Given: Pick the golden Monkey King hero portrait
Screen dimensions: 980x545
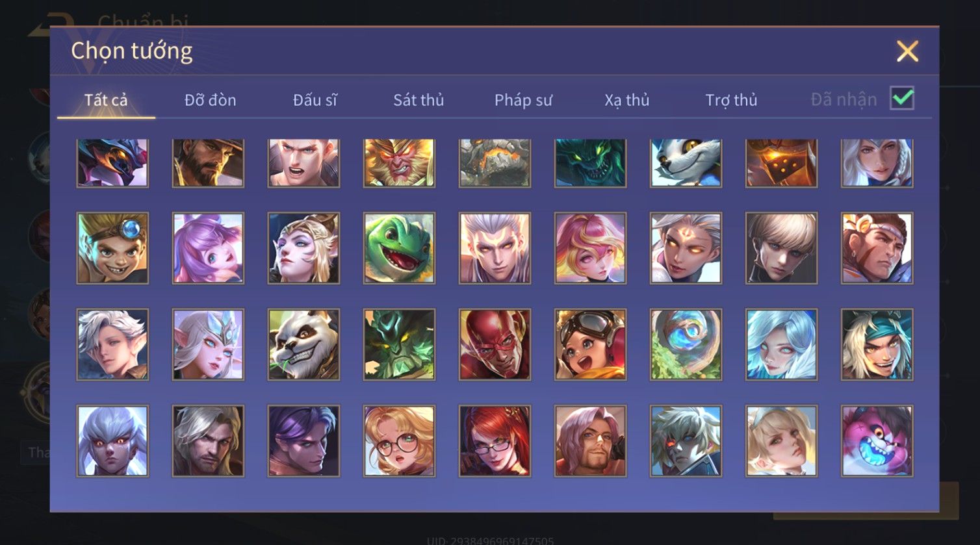Looking at the screenshot, I should pyautogui.click(x=399, y=163).
